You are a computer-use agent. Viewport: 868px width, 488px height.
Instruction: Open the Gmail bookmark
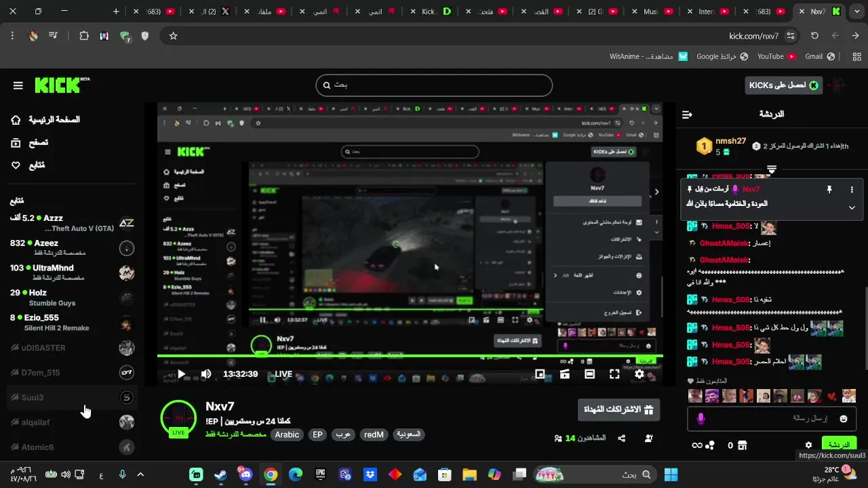pyautogui.click(x=819, y=56)
